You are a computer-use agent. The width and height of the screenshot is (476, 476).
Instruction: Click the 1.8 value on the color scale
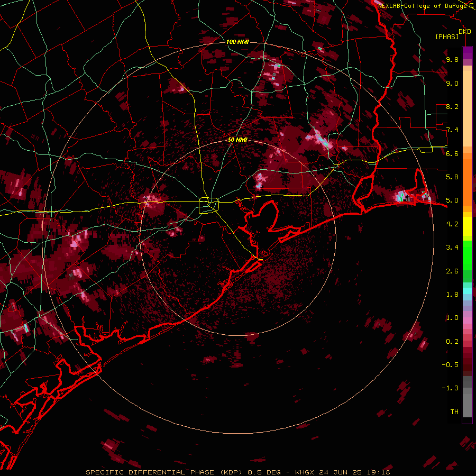(x=452, y=294)
